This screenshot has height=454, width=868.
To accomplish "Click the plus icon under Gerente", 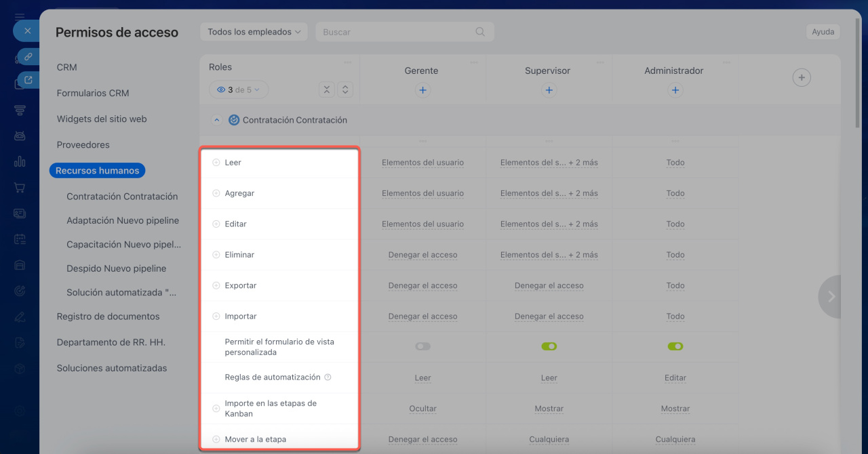I will [x=422, y=90].
